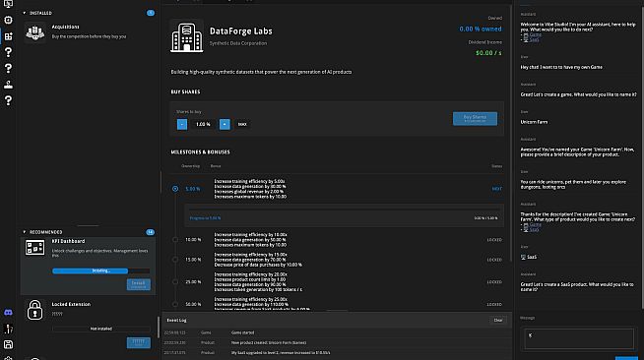Click the Event Log header label

pos(176,321)
